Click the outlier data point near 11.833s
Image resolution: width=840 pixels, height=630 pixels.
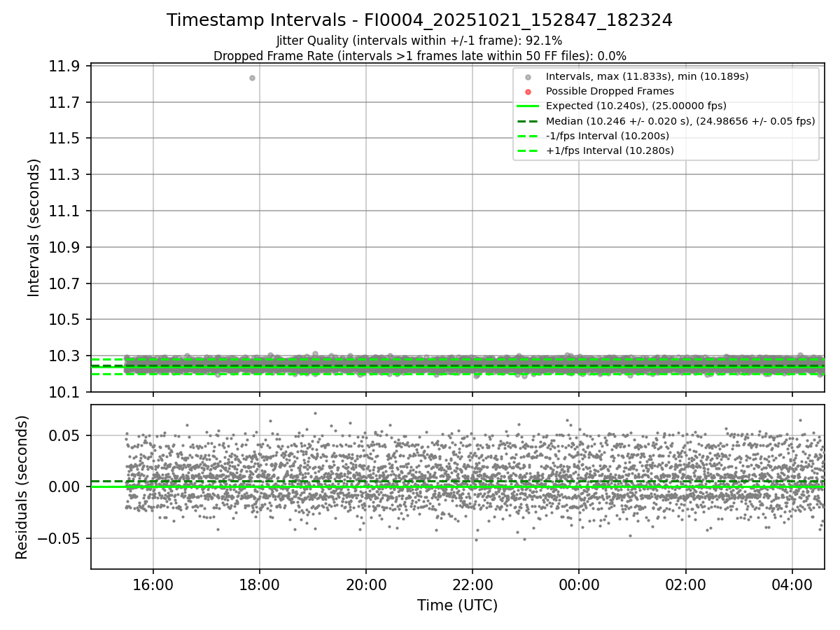pyautogui.click(x=252, y=78)
